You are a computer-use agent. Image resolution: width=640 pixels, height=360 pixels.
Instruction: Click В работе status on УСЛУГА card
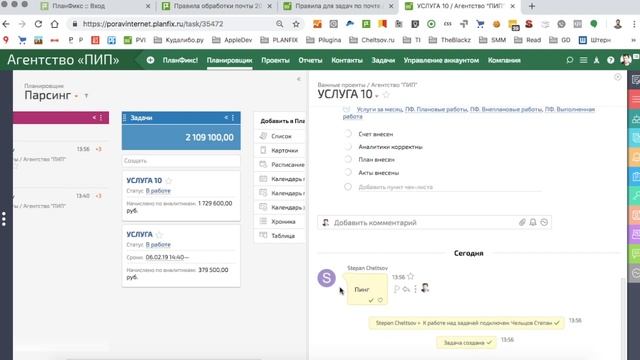158,244
